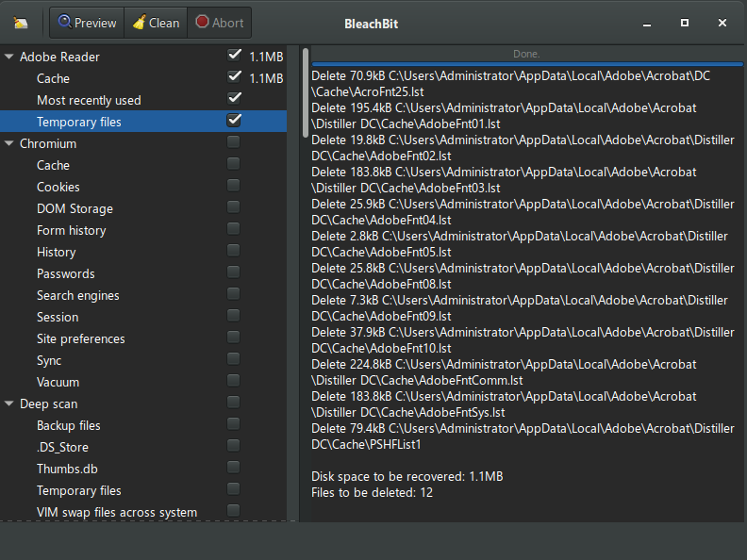
Task: Enable the Sync checkbox
Action: coord(234,358)
